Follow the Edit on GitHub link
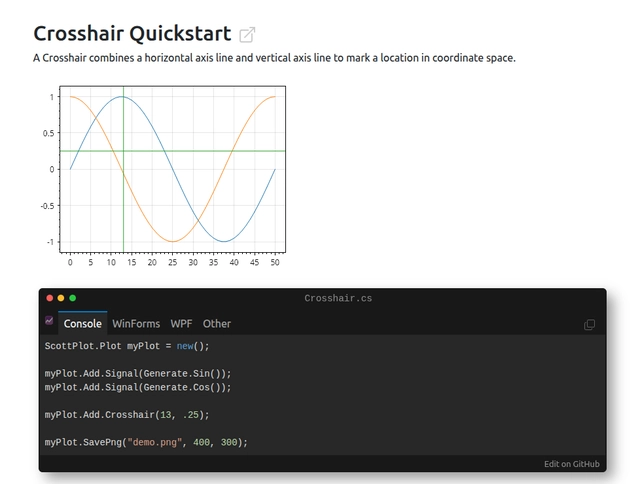This screenshot has width=640, height=484. [572, 464]
